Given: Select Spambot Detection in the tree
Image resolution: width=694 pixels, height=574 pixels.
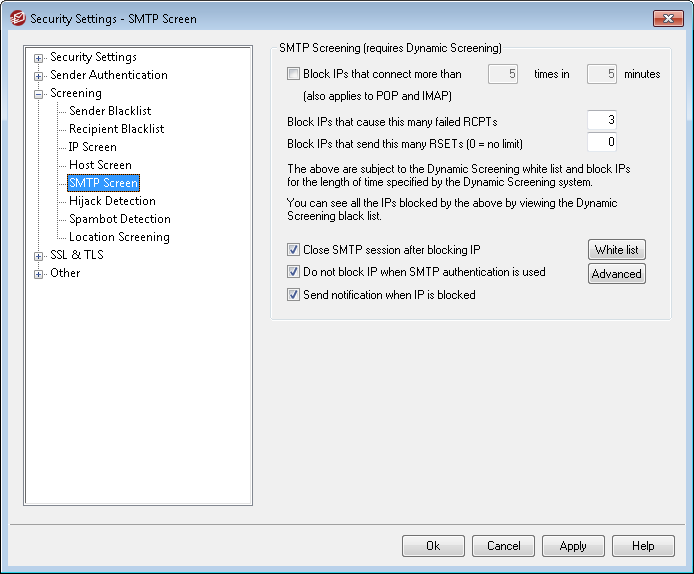Looking at the screenshot, I should tap(119, 219).
